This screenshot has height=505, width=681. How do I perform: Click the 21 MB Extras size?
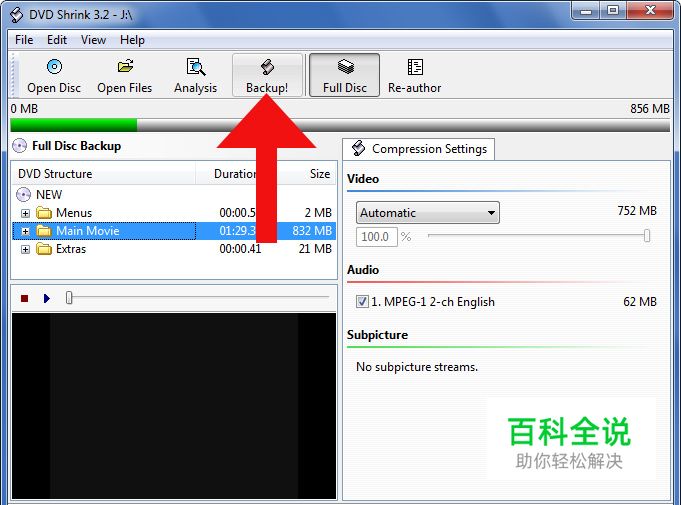[x=315, y=249]
